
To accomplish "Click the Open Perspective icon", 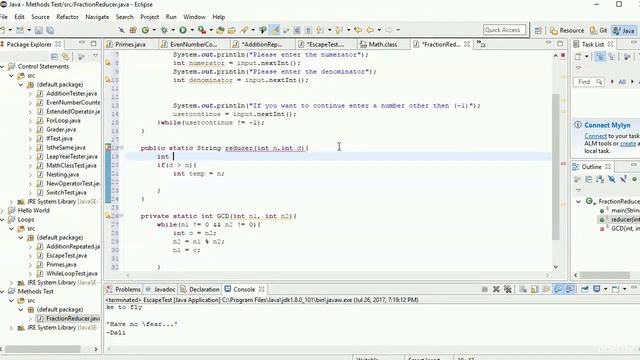I will click(x=538, y=31).
